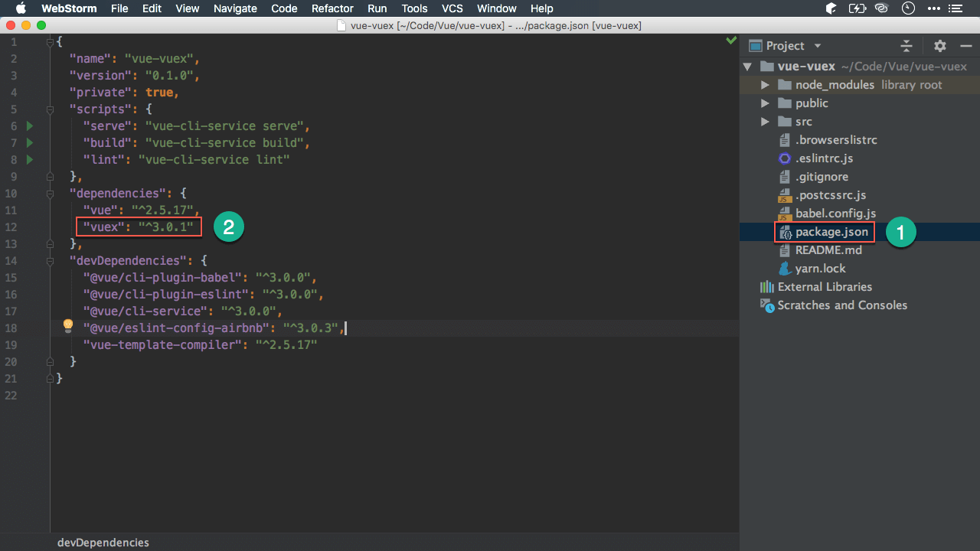
Task: Fold the root JSON object on line 1
Action: click(51, 41)
